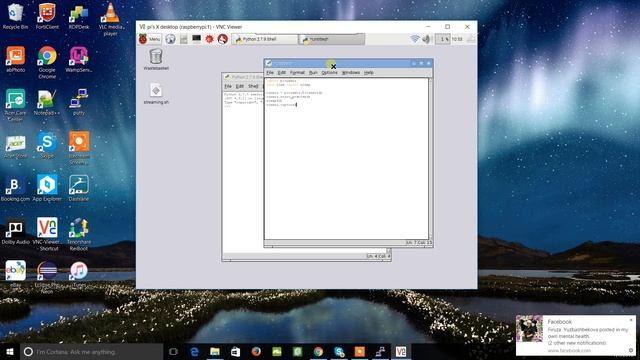Image resolution: width=640 pixels, height=360 pixels.
Task: Click the Python Shell window title bar
Action: coord(243,77)
